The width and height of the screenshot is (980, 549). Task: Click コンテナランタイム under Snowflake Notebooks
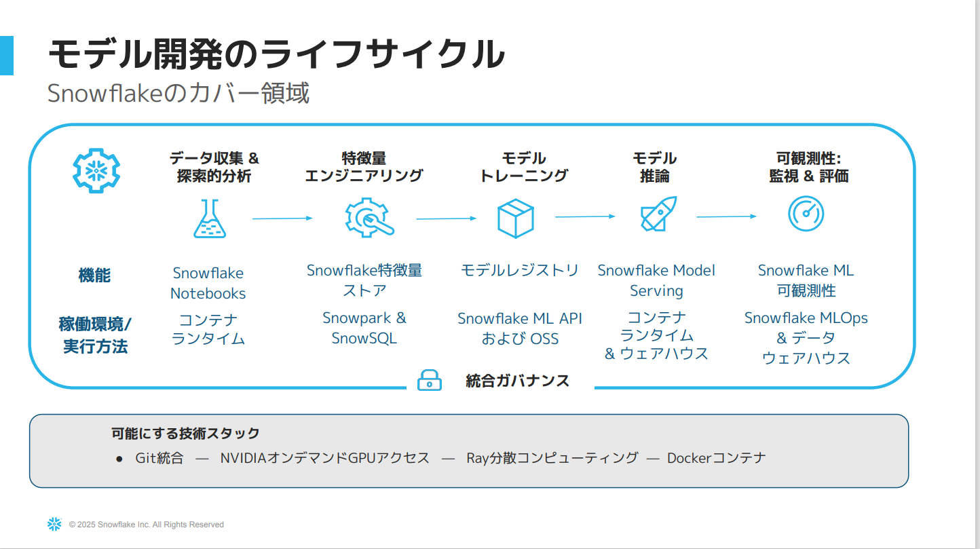coord(208,329)
